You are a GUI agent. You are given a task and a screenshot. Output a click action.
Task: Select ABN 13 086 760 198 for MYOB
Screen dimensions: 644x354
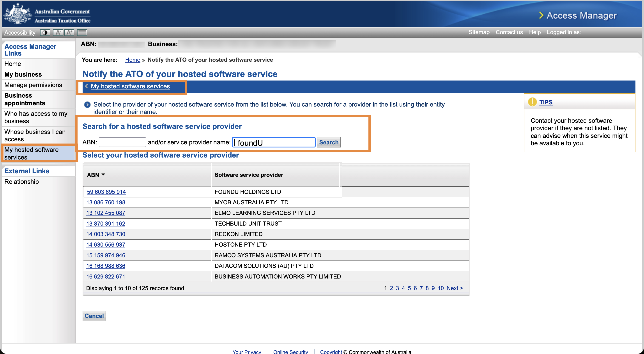(x=106, y=202)
